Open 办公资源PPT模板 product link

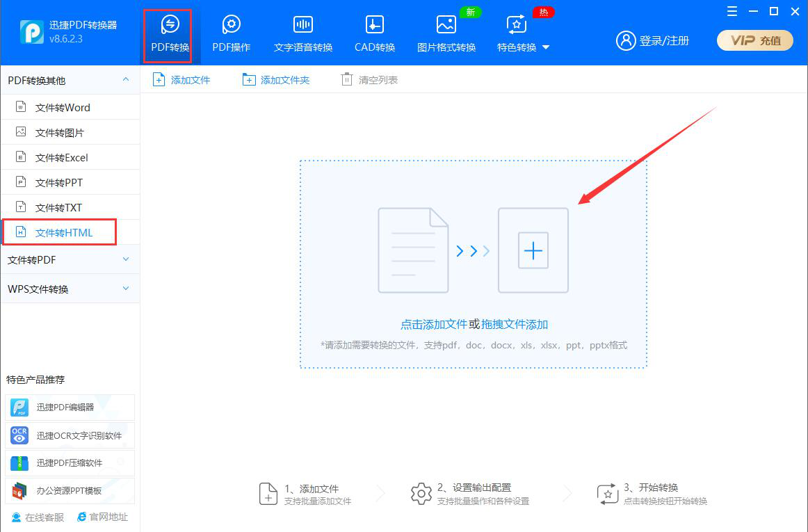70,491
